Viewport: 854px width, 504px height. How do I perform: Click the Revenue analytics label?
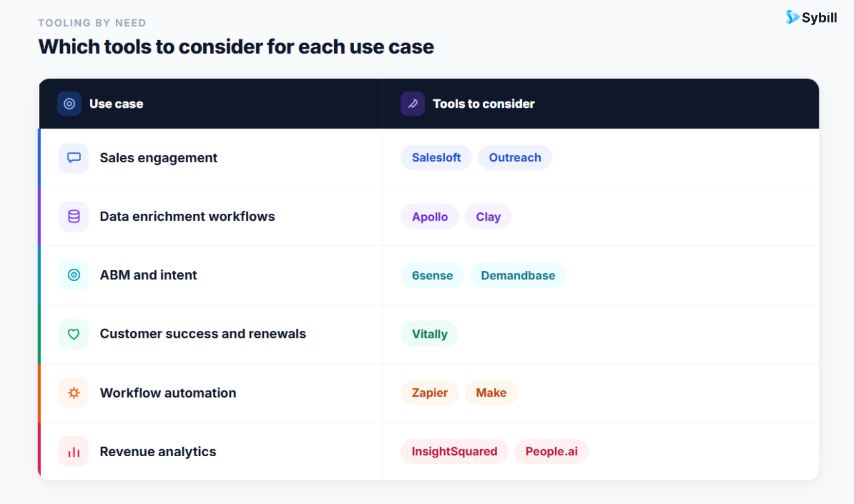click(x=158, y=452)
